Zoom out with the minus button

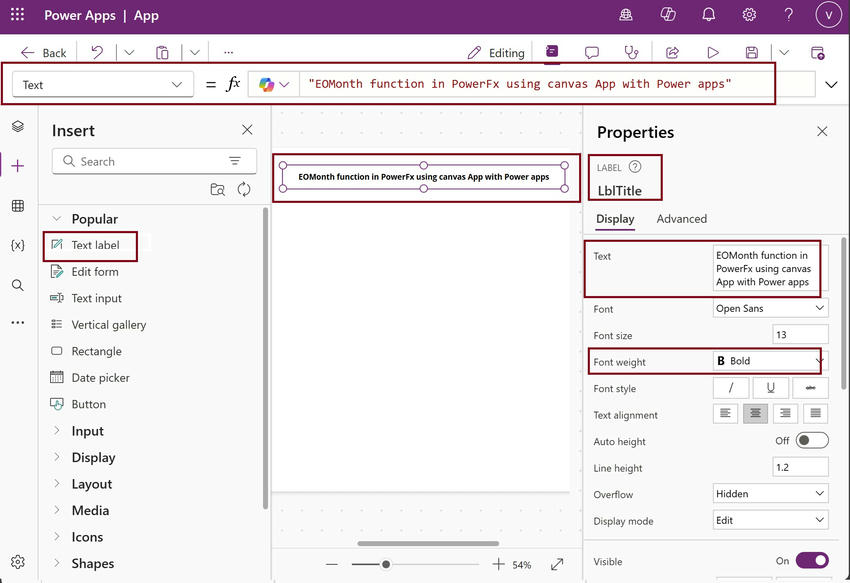[x=332, y=565]
